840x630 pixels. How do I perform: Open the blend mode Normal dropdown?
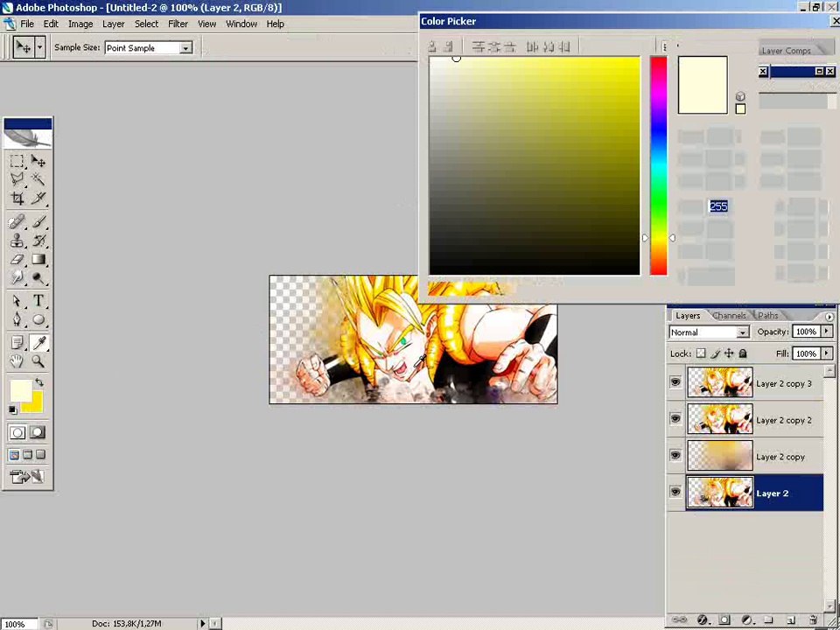coord(743,332)
